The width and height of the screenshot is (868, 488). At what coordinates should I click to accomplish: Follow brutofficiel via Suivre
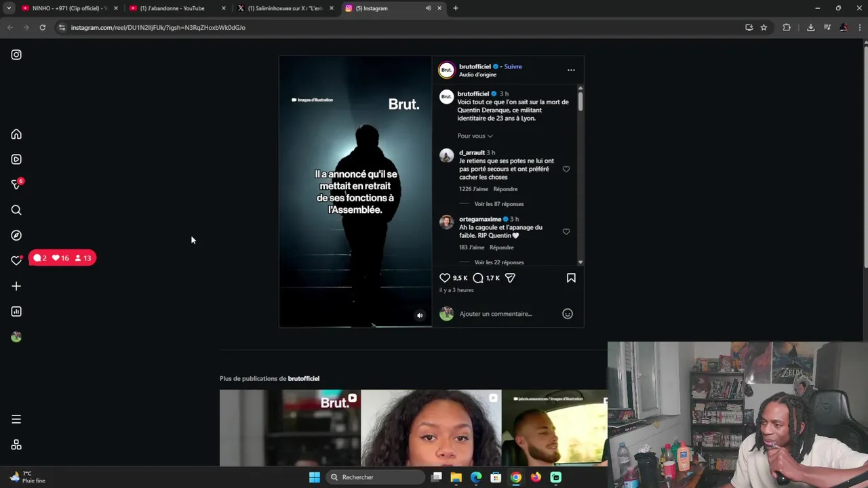513,66
